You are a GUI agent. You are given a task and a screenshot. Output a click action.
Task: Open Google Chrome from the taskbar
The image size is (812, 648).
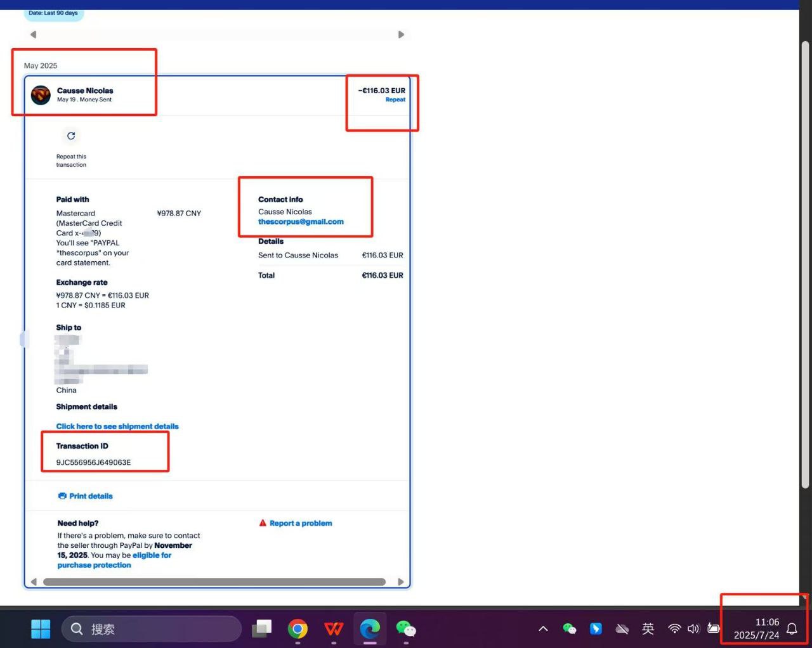point(298,628)
